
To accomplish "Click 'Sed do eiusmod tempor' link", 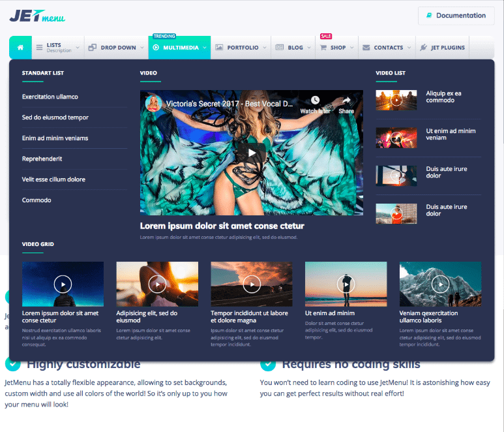I will pos(55,117).
